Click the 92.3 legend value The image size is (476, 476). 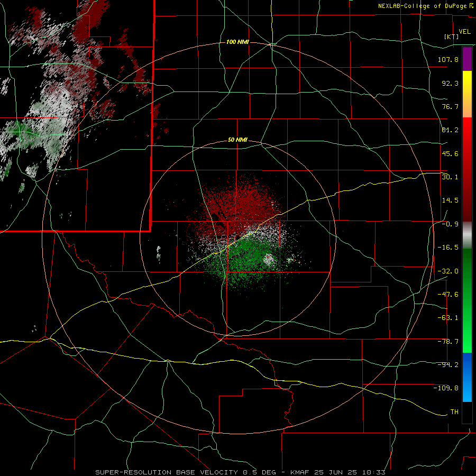point(450,83)
